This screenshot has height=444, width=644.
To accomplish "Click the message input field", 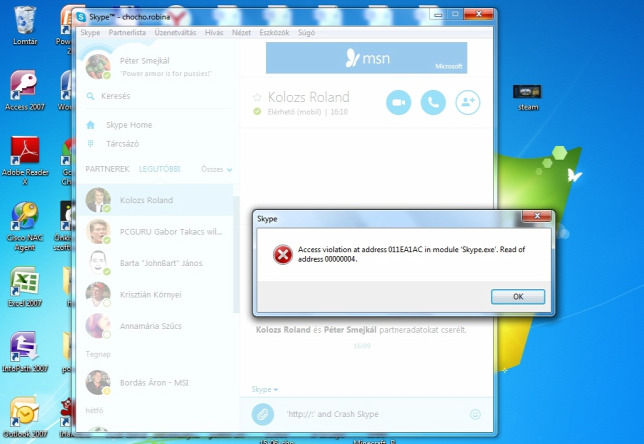I will pos(374,414).
